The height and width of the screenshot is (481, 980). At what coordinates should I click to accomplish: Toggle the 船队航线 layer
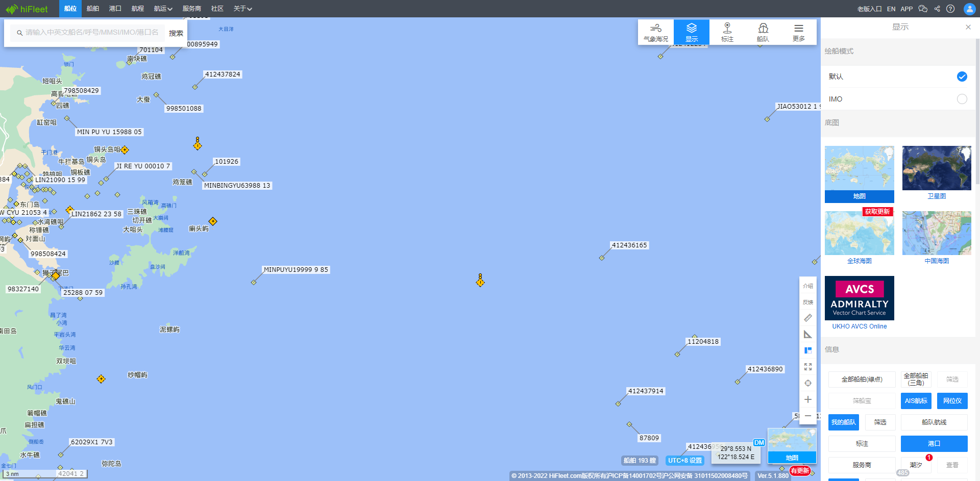(934, 422)
